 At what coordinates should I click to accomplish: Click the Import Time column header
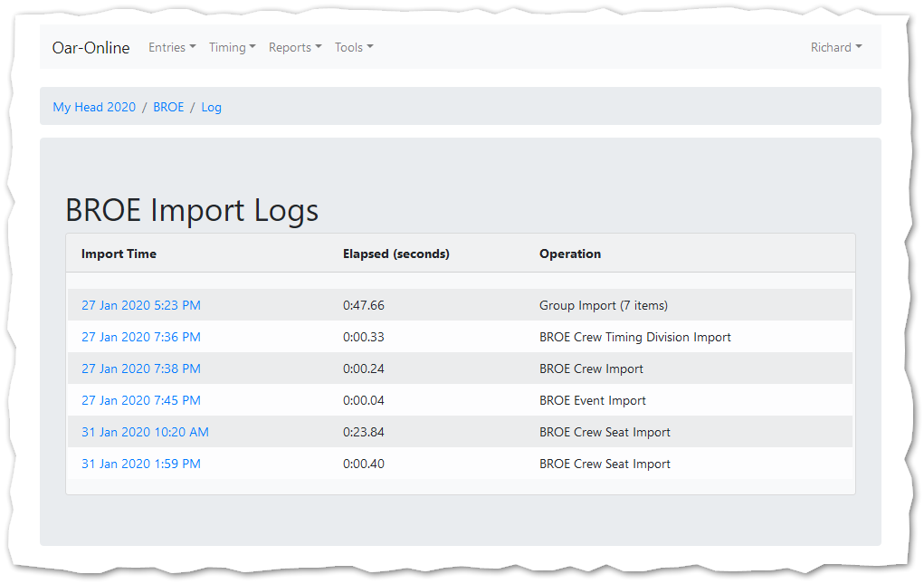pyautogui.click(x=119, y=254)
